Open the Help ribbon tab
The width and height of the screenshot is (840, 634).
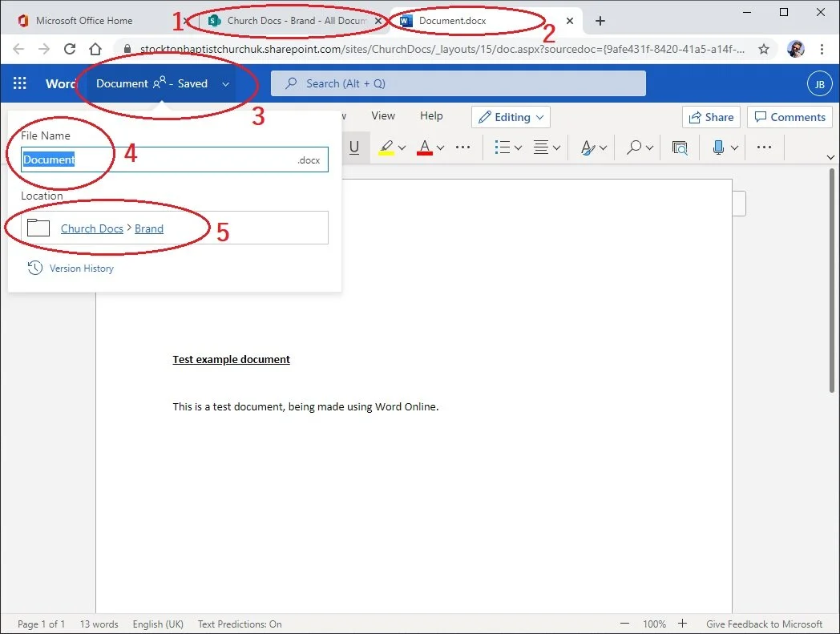pyautogui.click(x=431, y=115)
